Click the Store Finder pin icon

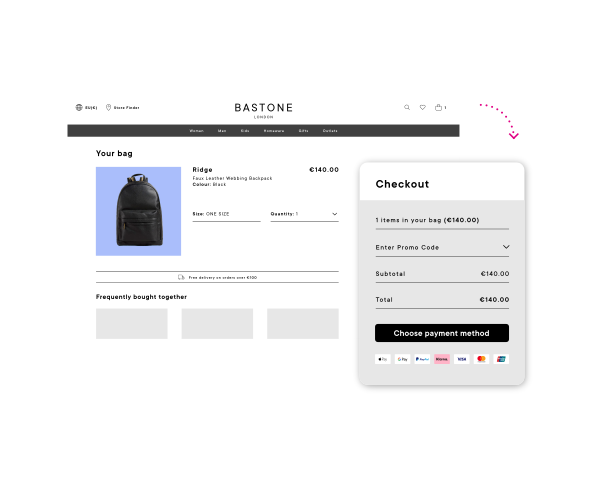pos(108,108)
